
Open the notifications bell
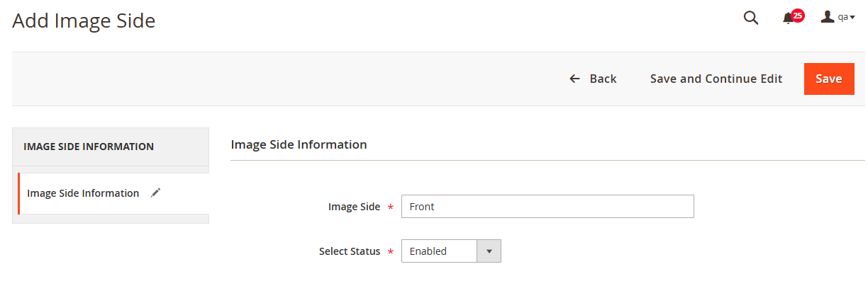[788, 19]
